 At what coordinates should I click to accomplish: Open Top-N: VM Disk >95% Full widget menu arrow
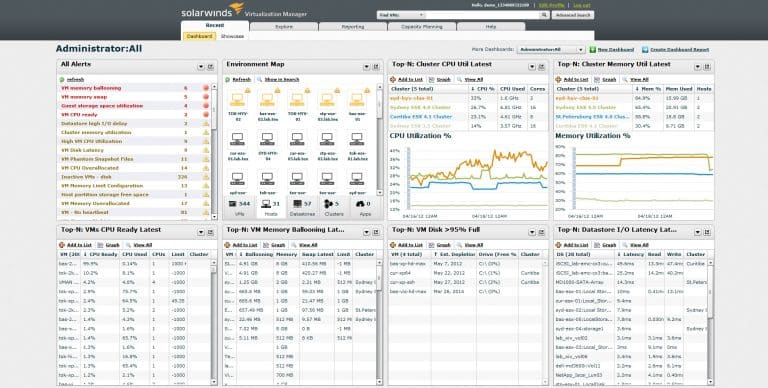coord(532,232)
